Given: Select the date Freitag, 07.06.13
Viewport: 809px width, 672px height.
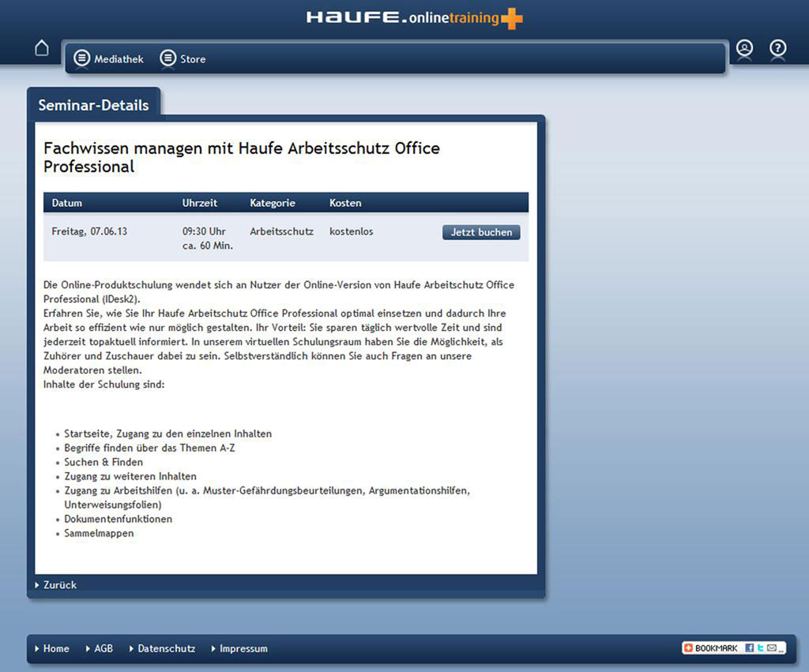Looking at the screenshot, I should 89,231.
